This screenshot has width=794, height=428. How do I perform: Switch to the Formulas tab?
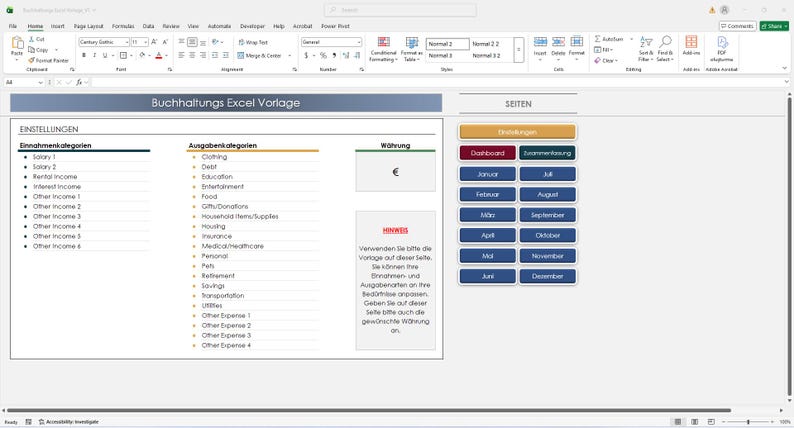point(123,26)
